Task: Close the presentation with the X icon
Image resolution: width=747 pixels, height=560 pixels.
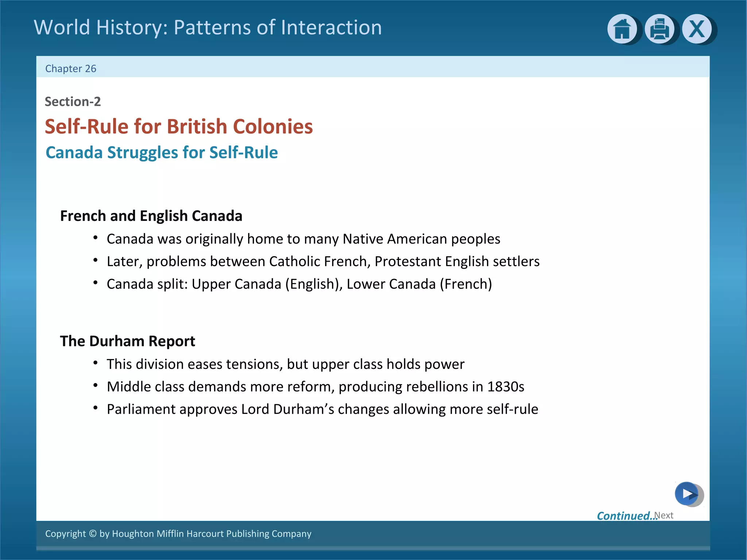Action: [697, 29]
